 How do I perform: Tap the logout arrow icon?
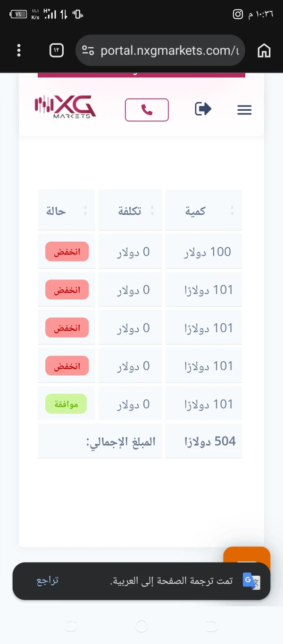[203, 109]
